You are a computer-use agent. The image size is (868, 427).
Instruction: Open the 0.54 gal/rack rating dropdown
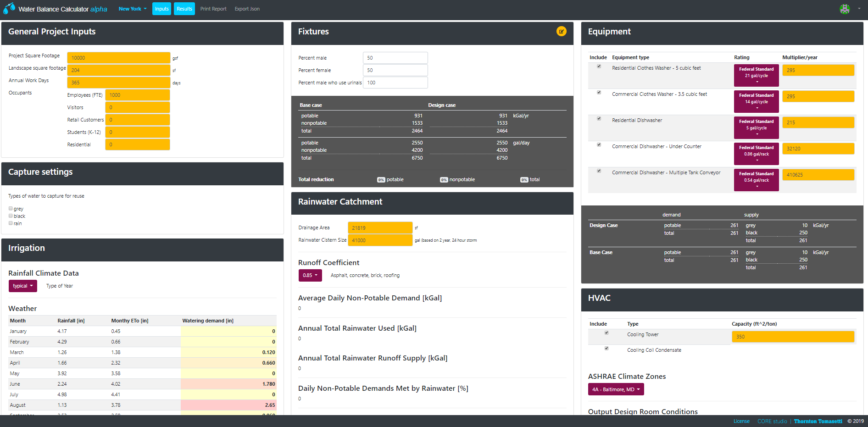click(x=757, y=180)
